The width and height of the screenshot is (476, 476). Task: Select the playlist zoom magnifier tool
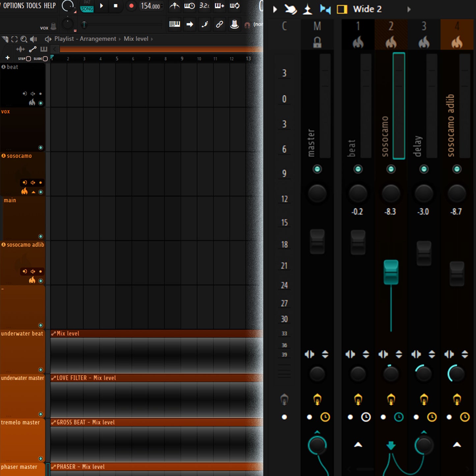point(24,39)
